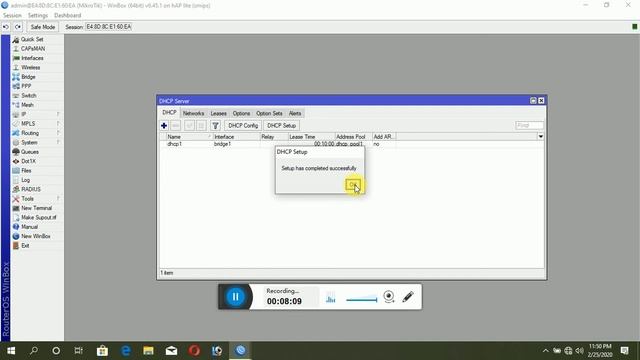Click the disable toolbar button beside the filter icon
640x360 pixels.
tap(201, 126)
